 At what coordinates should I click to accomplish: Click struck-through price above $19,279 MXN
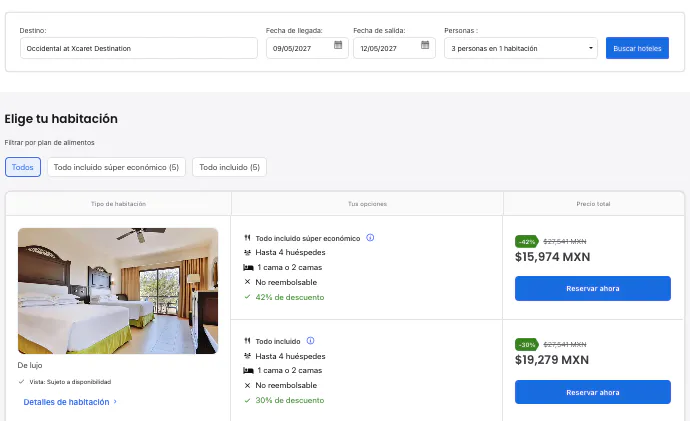click(x=565, y=344)
